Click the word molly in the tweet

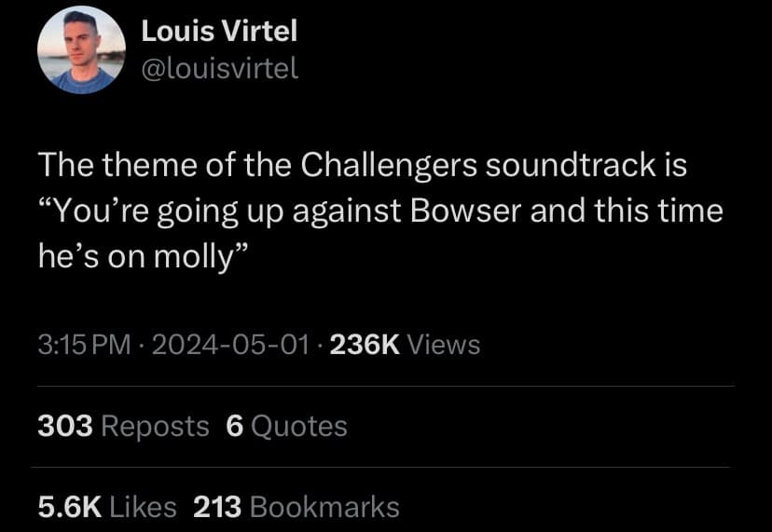coord(194,256)
